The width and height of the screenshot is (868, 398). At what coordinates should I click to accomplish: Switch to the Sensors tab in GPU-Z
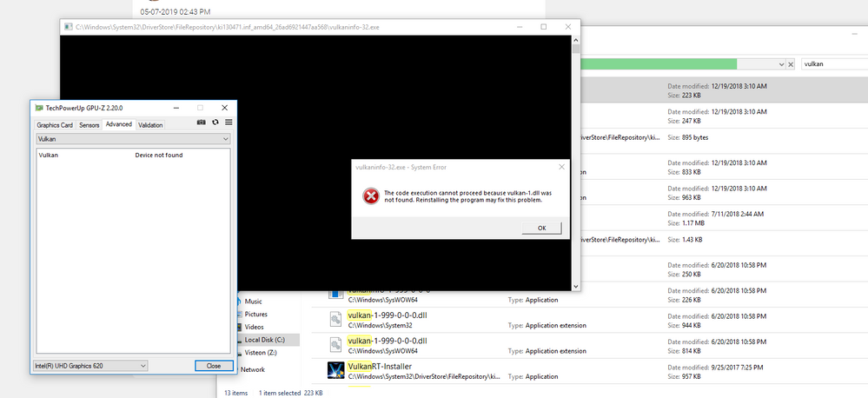pyautogui.click(x=89, y=125)
